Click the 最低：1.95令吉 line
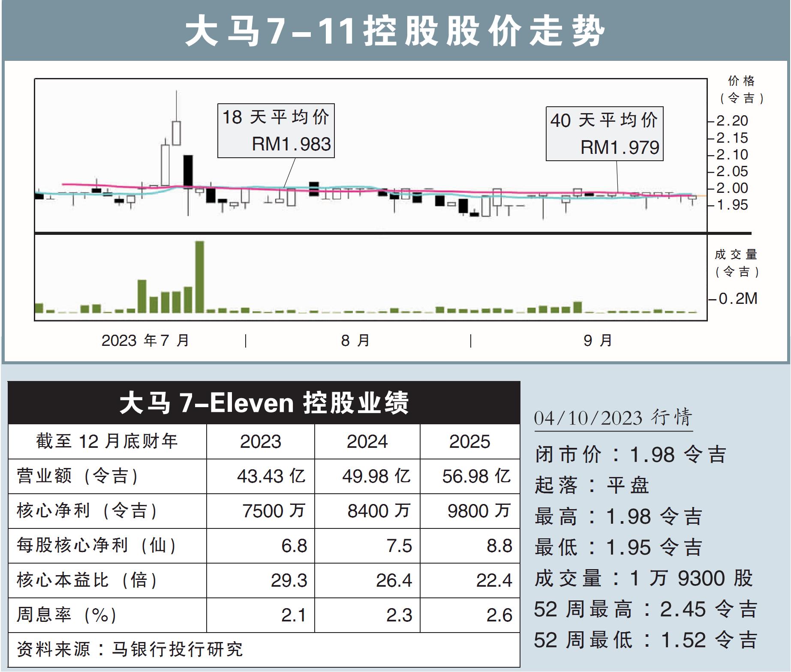The image size is (791, 672). (x=618, y=547)
